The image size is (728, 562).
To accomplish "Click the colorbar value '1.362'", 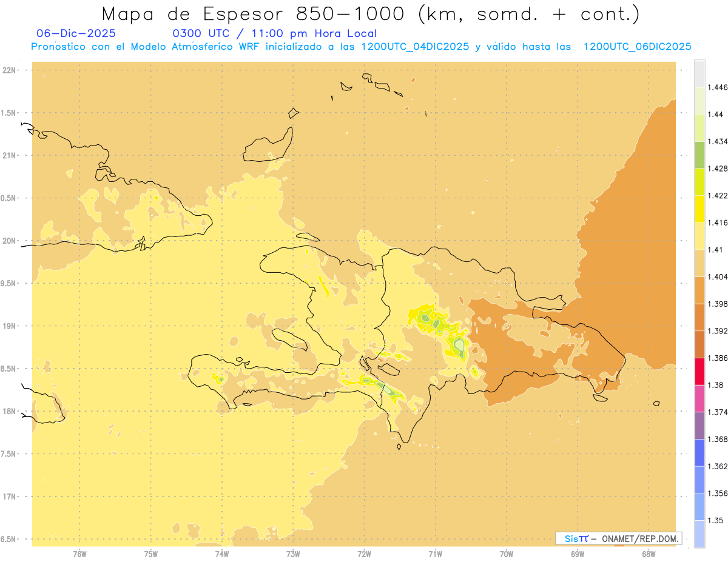I will [717, 466].
